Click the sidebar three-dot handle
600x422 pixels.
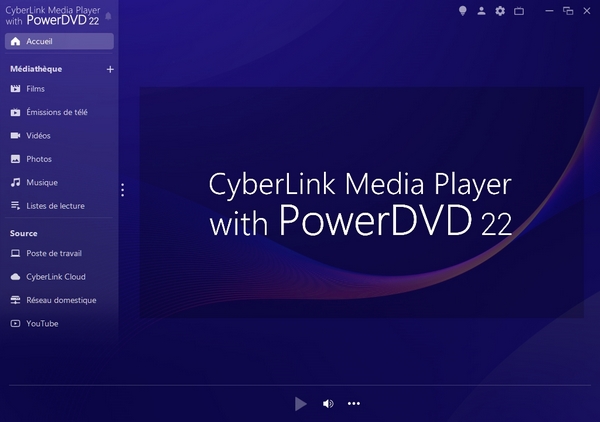122,190
